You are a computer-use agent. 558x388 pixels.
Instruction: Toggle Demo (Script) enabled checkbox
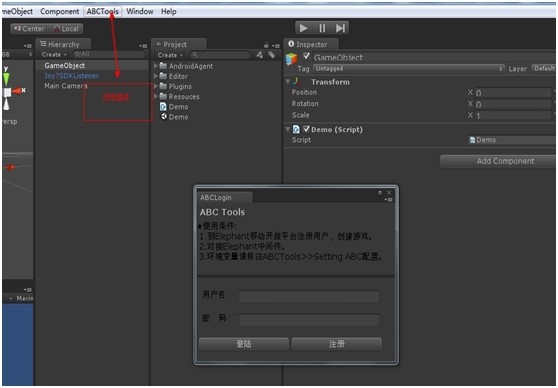click(x=306, y=129)
